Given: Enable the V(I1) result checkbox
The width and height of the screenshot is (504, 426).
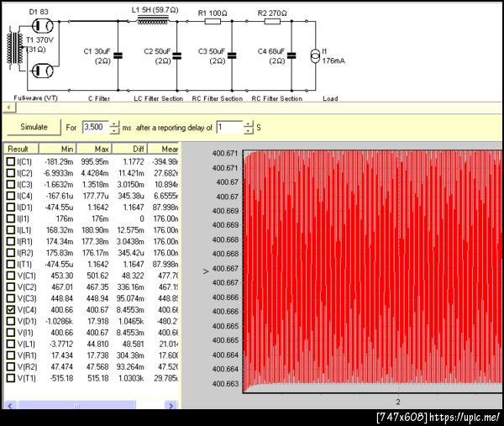Looking at the screenshot, I should point(11,333).
